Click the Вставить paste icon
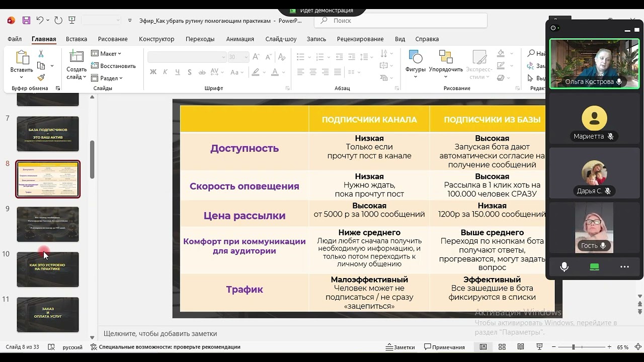Screen dimensions: 644x362 (22, 58)
